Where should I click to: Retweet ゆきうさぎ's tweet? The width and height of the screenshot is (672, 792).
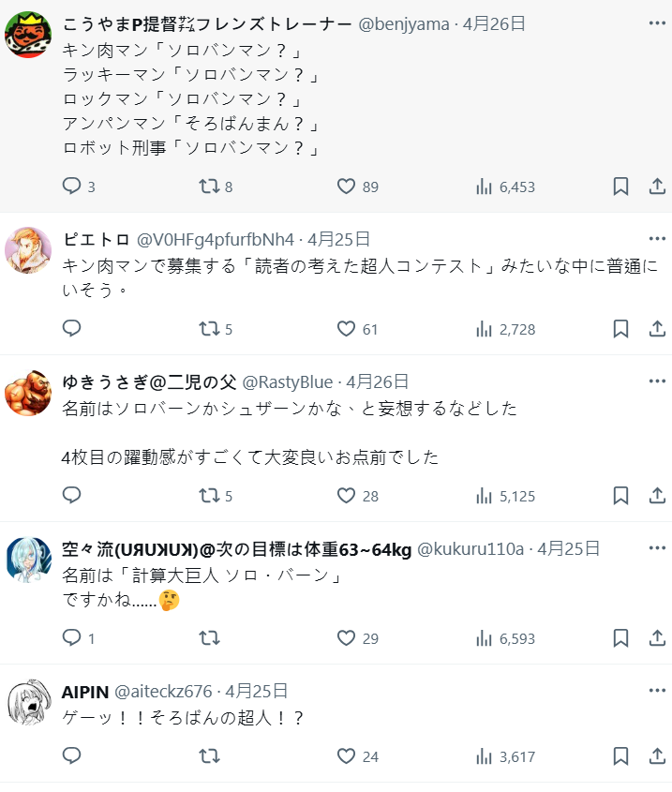[209, 496]
